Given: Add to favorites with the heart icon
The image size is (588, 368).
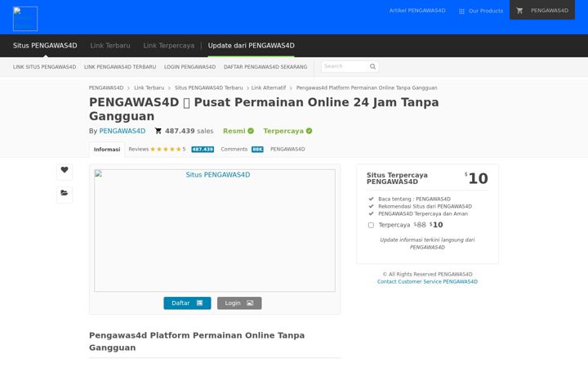Looking at the screenshot, I should (65, 170).
